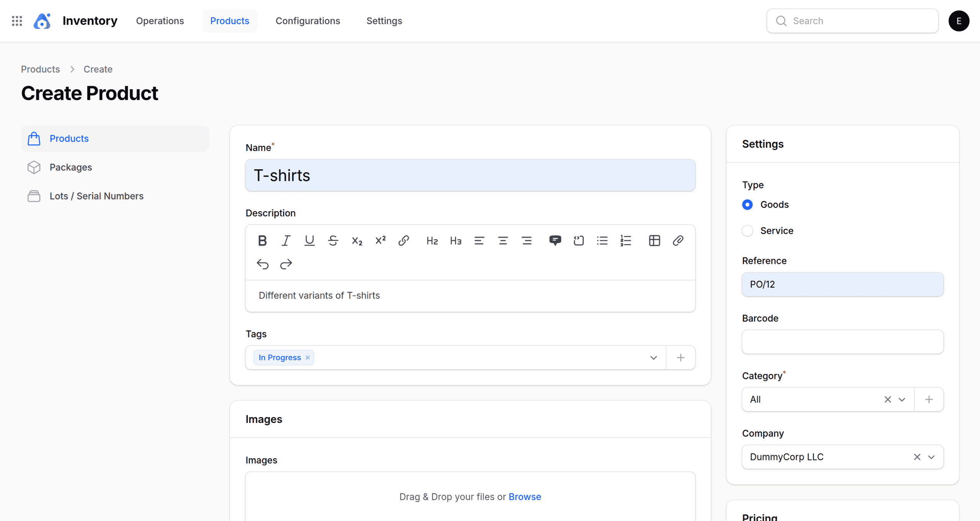Image resolution: width=980 pixels, height=521 pixels.
Task: Open the Configurations menu
Action: click(x=307, y=21)
